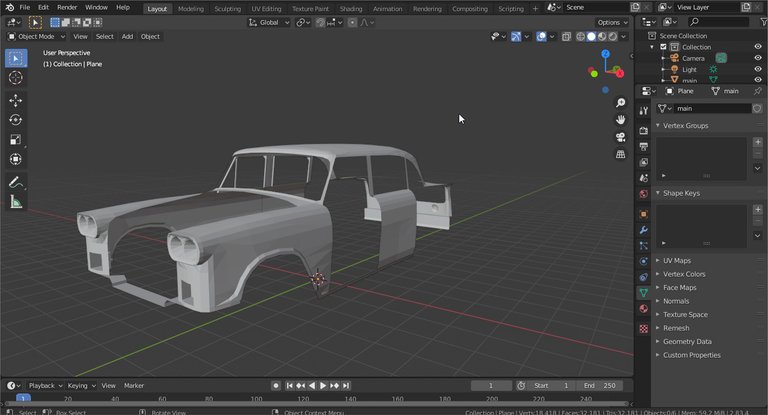768x415 pixels.
Task: Open the View Layer properties tab
Action: click(644, 162)
